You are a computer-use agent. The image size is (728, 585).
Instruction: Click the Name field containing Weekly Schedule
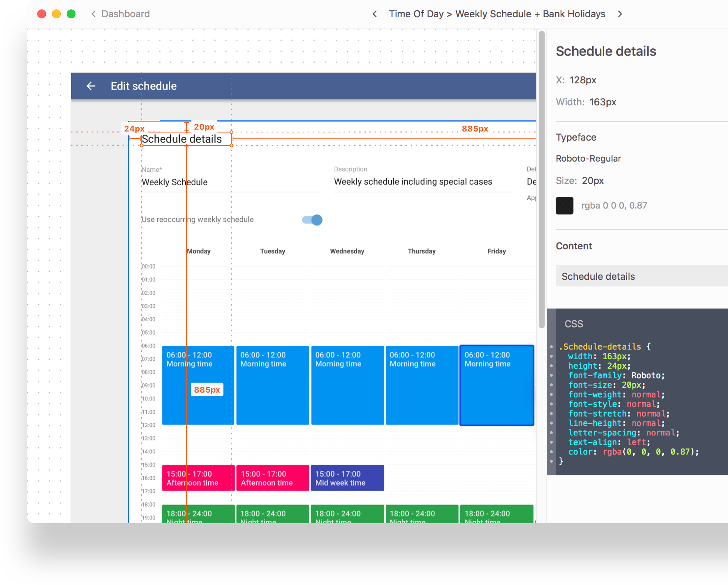231,182
